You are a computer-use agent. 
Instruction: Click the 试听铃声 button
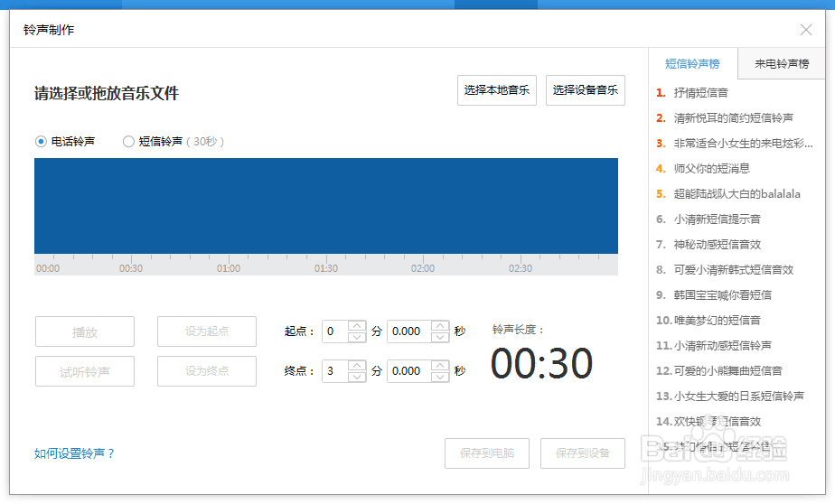pyautogui.click(x=85, y=371)
